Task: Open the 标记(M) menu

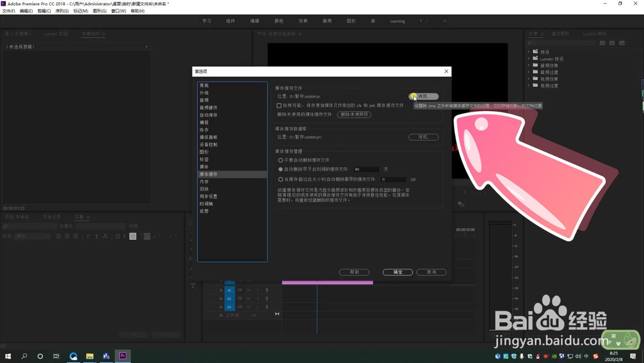Action: point(80,11)
